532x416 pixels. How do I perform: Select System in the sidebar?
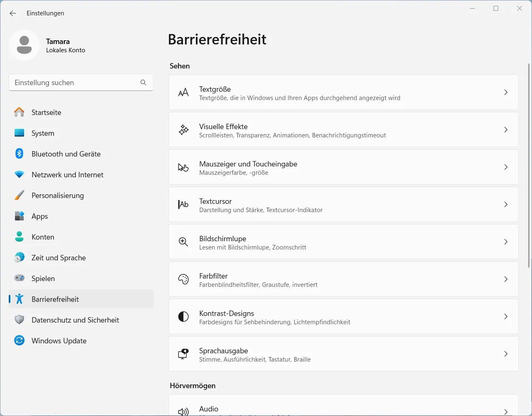coord(81,133)
